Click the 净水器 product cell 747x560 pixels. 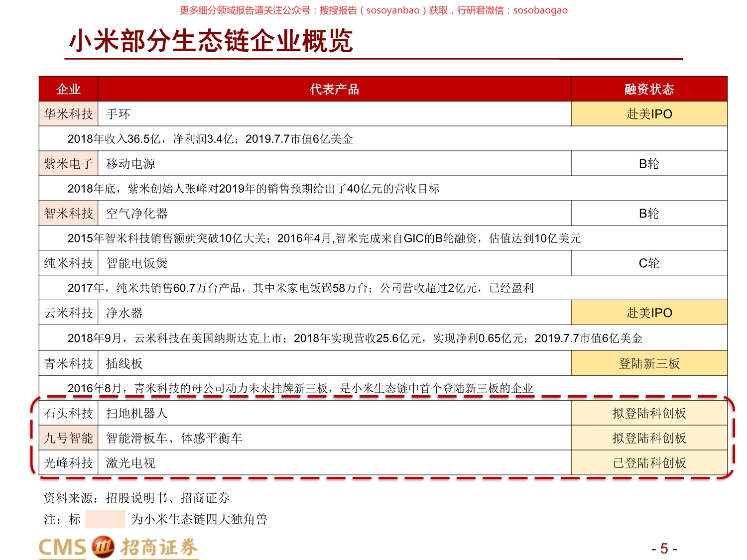pyautogui.click(x=335, y=313)
